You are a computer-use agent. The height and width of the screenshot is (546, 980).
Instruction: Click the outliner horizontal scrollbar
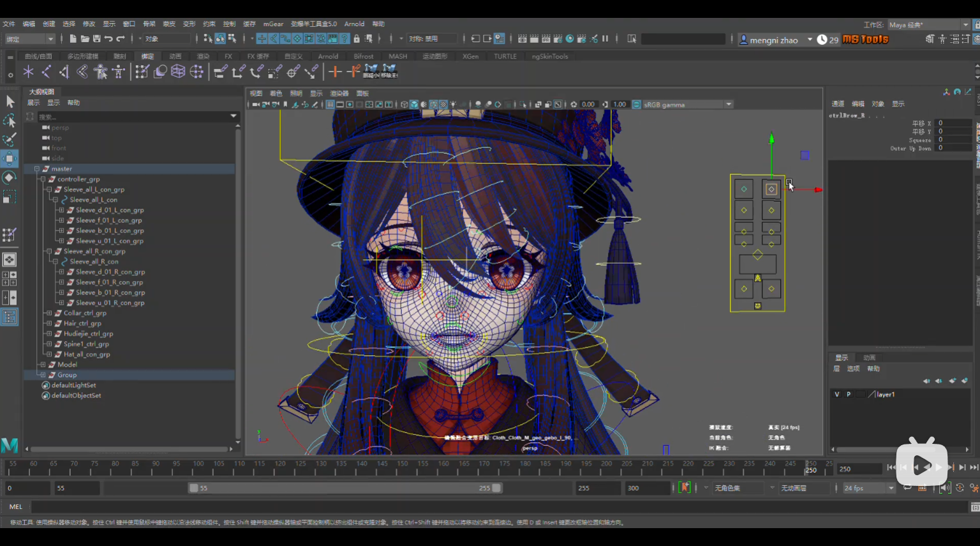click(130, 449)
